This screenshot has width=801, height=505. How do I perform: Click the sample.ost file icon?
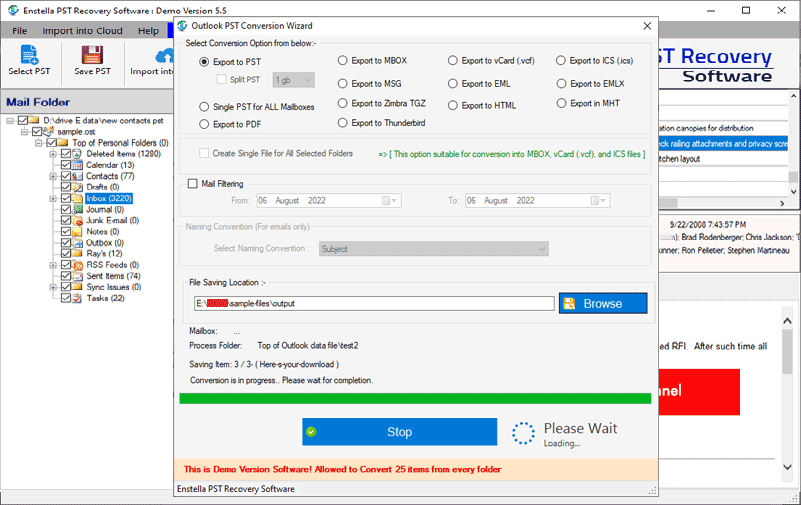(x=49, y=131)
